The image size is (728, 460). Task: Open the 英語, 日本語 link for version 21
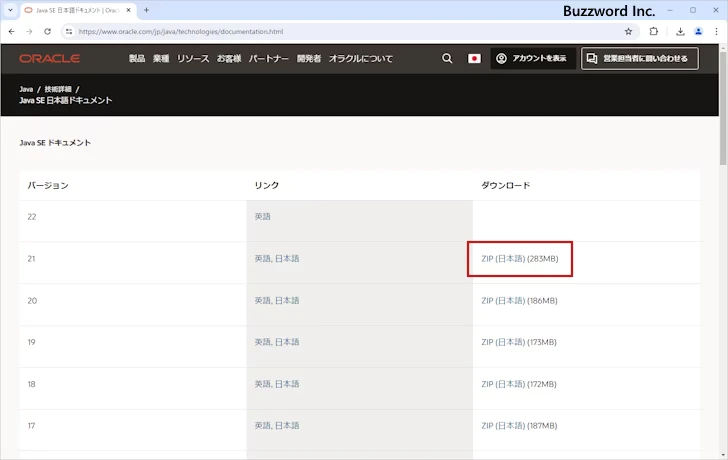point(277,259)
